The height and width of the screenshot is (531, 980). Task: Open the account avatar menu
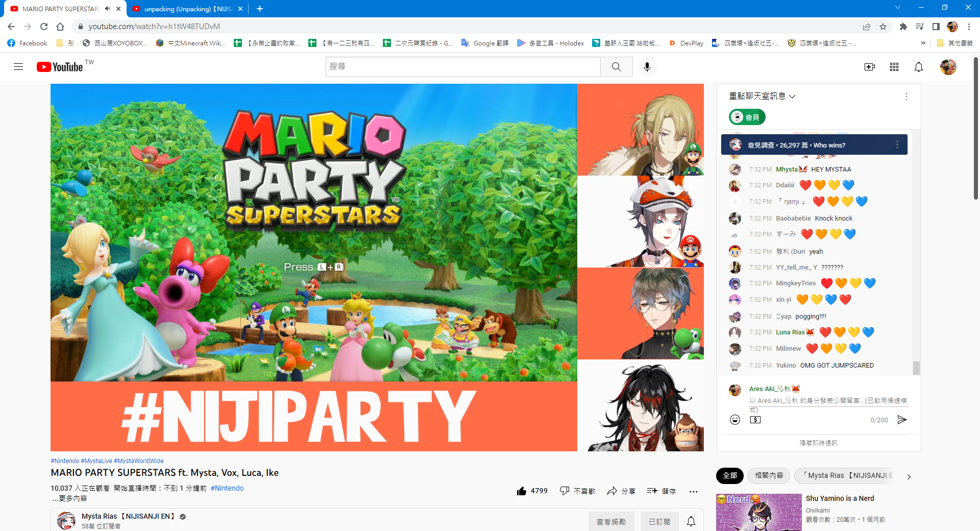click(x=948, y=67)
